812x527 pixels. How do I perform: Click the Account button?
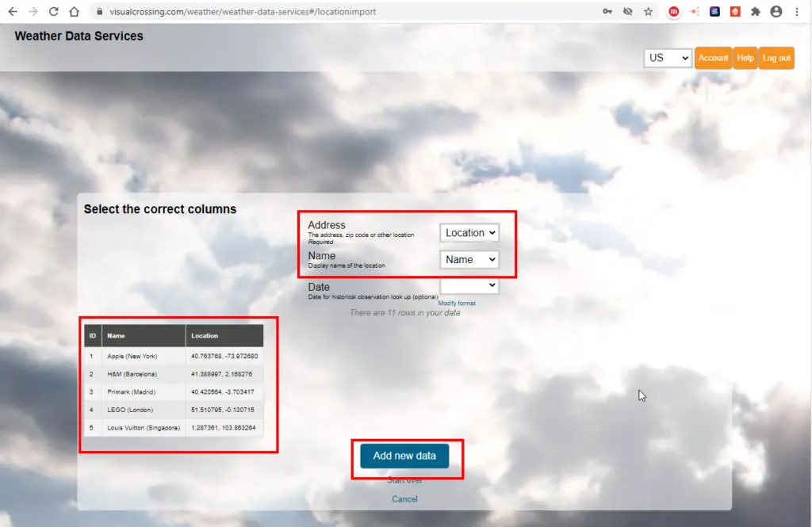click(x=713, y=58)
